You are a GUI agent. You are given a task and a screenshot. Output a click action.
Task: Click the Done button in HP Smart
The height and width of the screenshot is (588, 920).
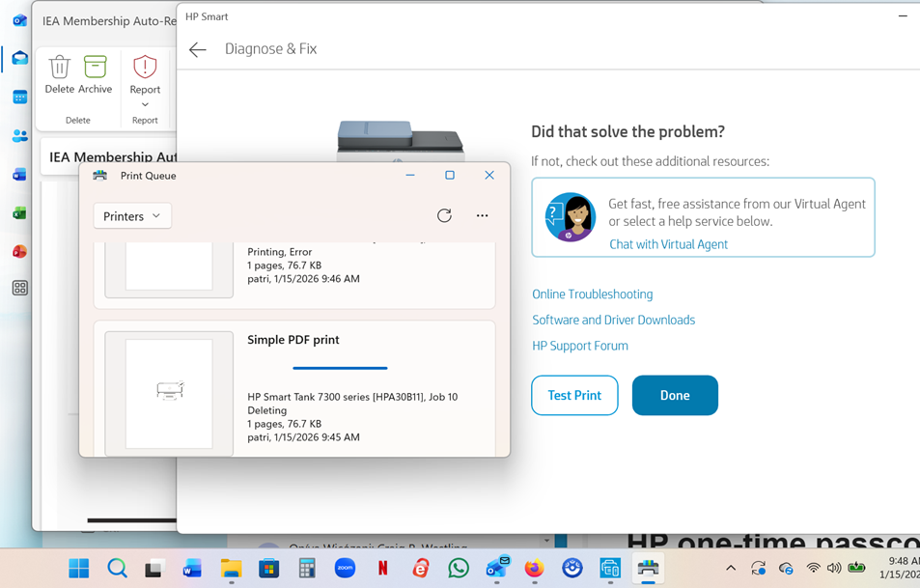(x=675, y=396)
